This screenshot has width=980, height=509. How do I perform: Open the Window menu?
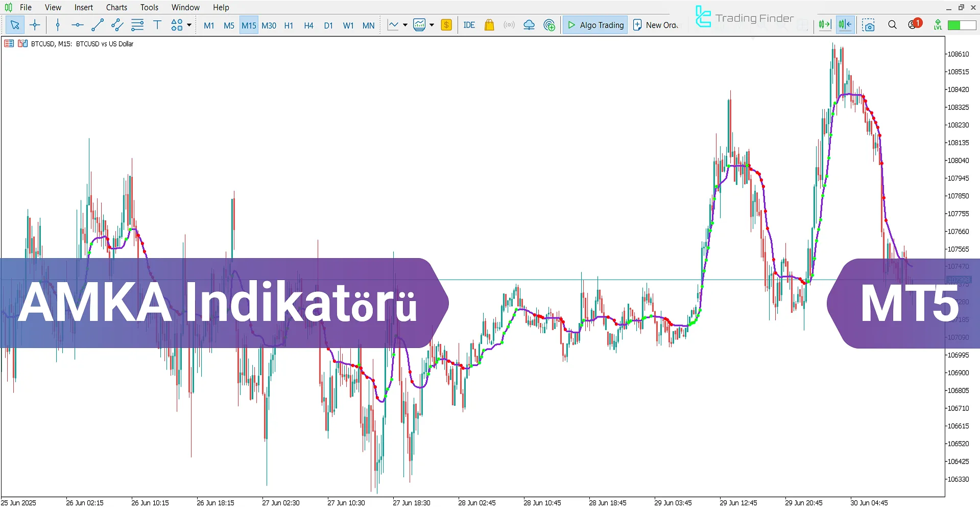pos(185,7)
